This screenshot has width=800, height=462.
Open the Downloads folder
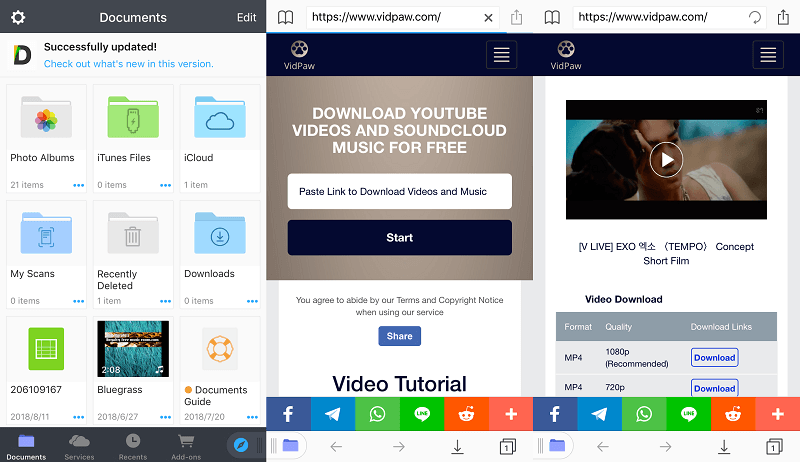pyautogui.click(x=219, y=236)
